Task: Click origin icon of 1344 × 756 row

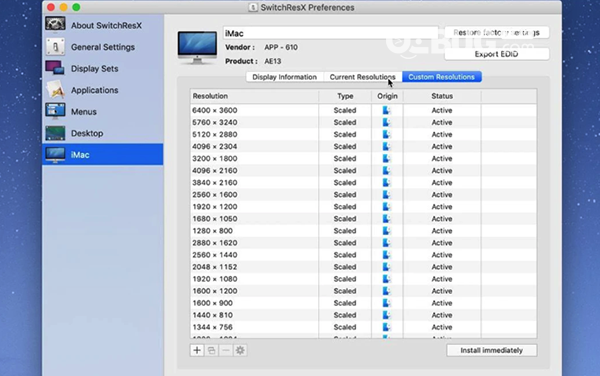Action: coord(386,327)
